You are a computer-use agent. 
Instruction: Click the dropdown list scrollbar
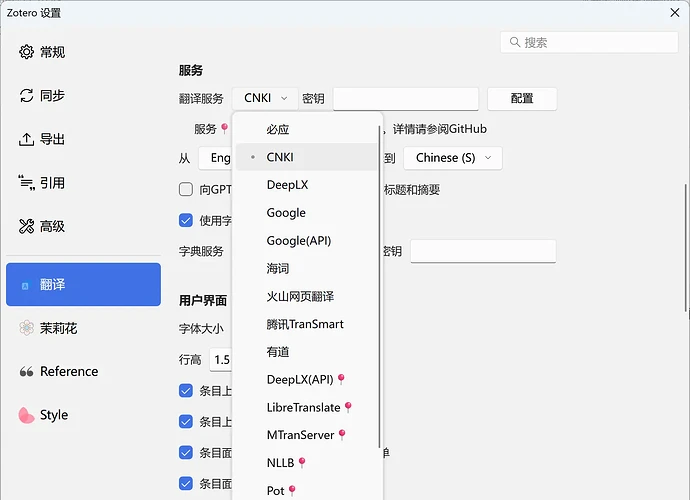[379, 287]
